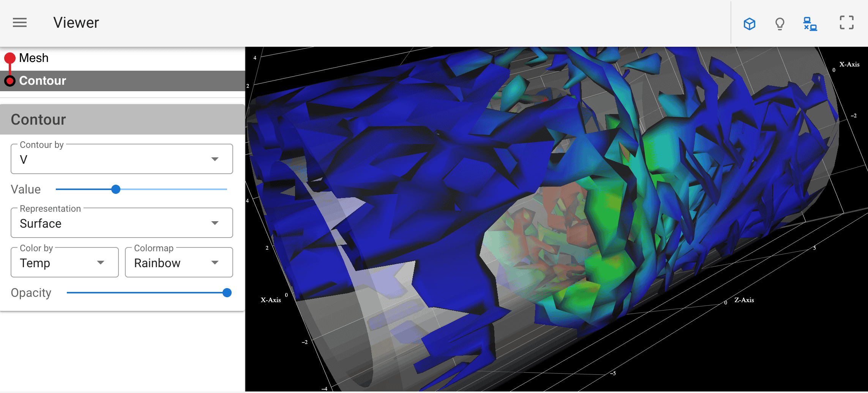Click the remote rendering computers icon

tap(810, 24)
